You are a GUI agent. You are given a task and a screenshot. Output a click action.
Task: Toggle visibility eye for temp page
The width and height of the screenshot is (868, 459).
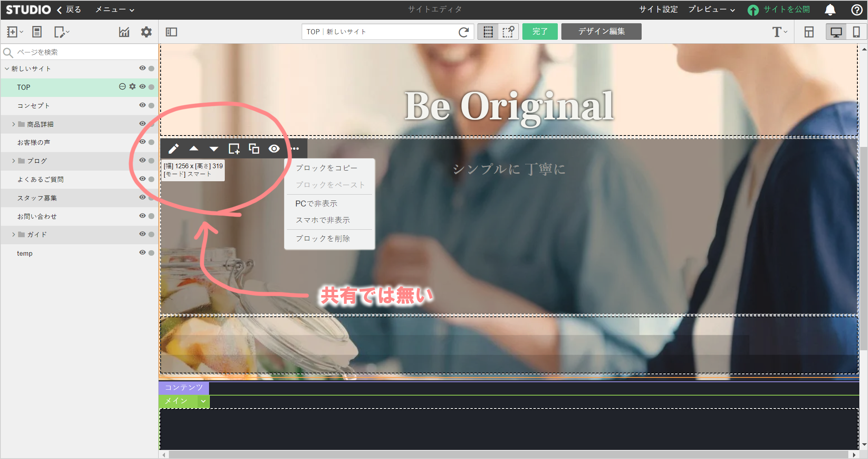point(143,253)
